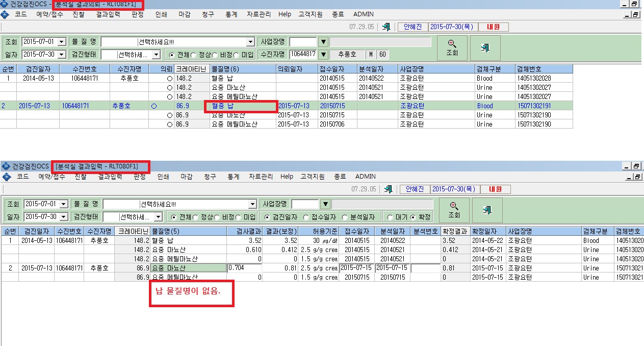
Task: Click the small exit icon beside 07.29.05 in top window
Action: 387,27
